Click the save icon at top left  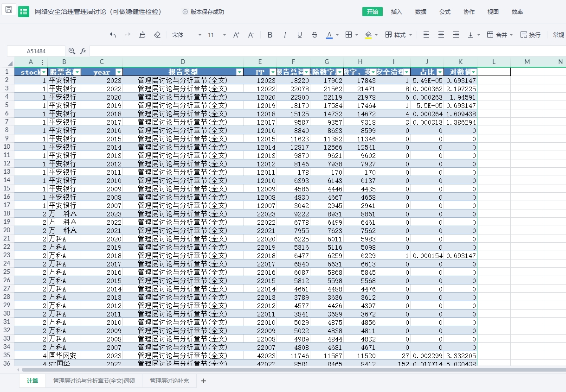click(x=9, y=10)
